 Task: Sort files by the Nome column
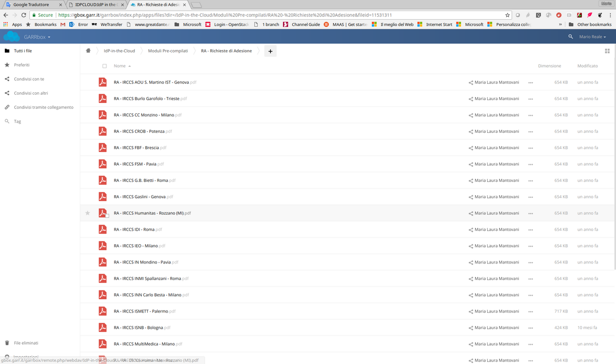[120, 66]
